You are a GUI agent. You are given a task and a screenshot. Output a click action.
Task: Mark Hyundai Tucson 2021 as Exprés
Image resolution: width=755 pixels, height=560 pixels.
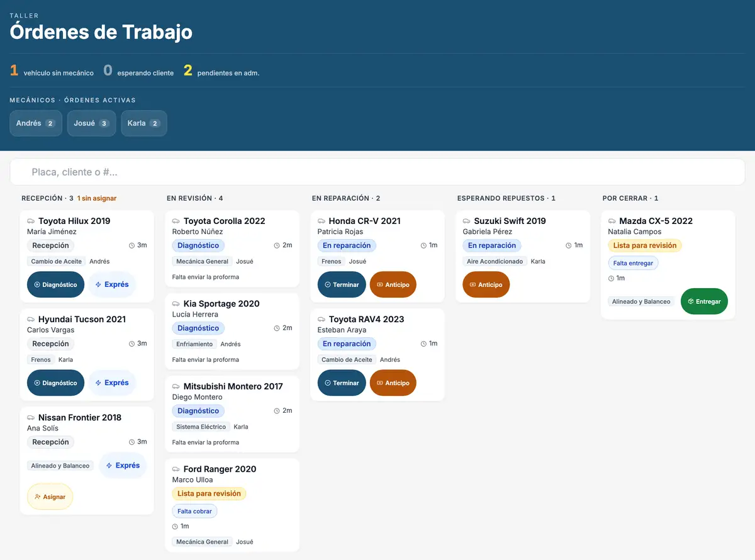pos(112,383)
